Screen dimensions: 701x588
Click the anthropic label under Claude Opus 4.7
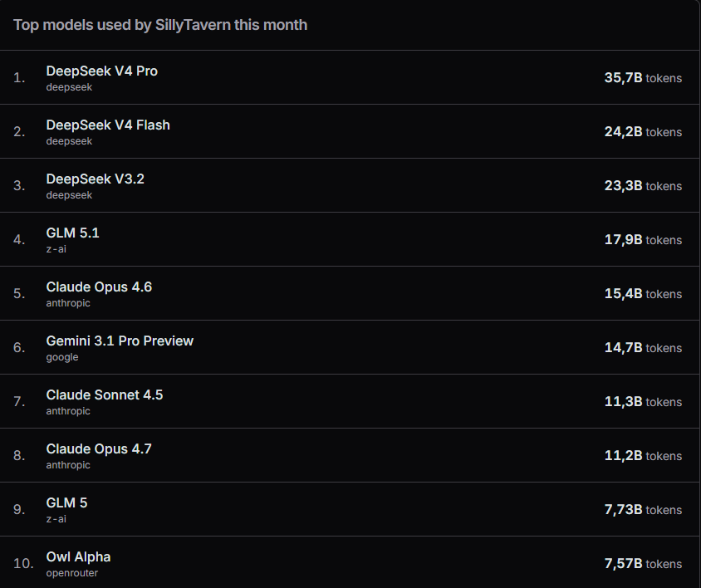click(68, 465)
